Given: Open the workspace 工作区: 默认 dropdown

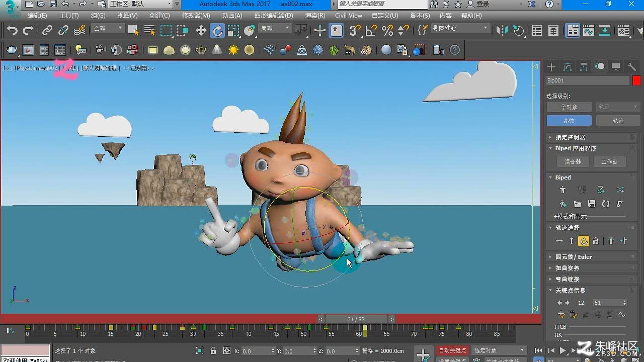Looking at the screenshot, I should [141, 4].
